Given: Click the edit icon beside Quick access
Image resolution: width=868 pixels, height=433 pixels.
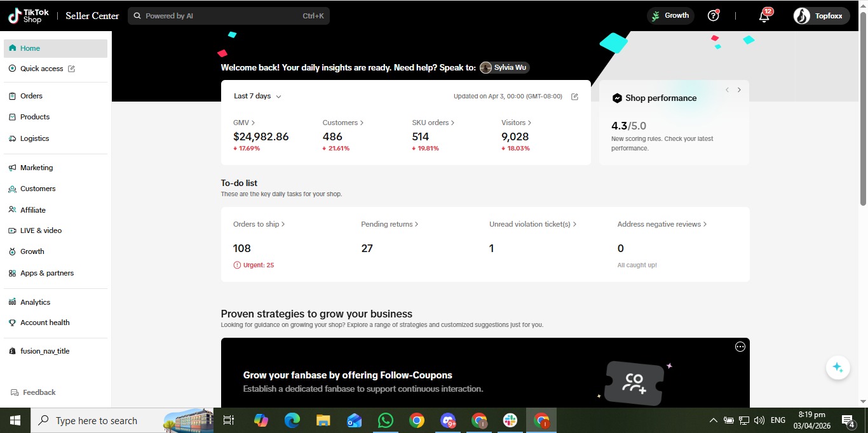Looking at the screenshot, I should [71, 69].
